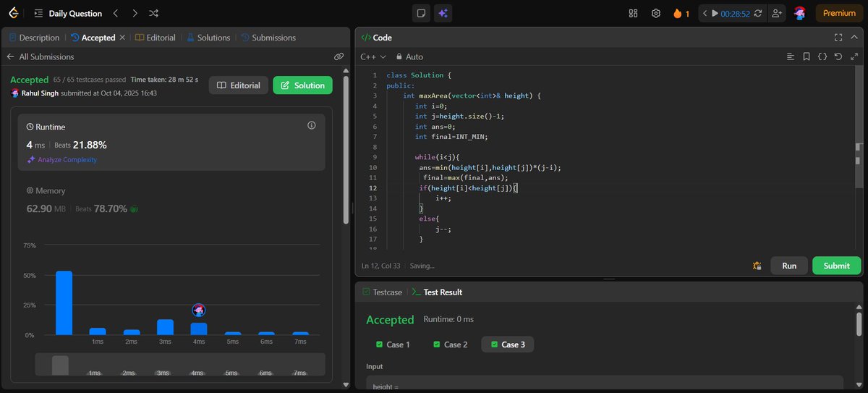The width and height of the screenshot is (868, 393).
Task: Click the test result panel scrollbar
Action: [x=859, y=324]
